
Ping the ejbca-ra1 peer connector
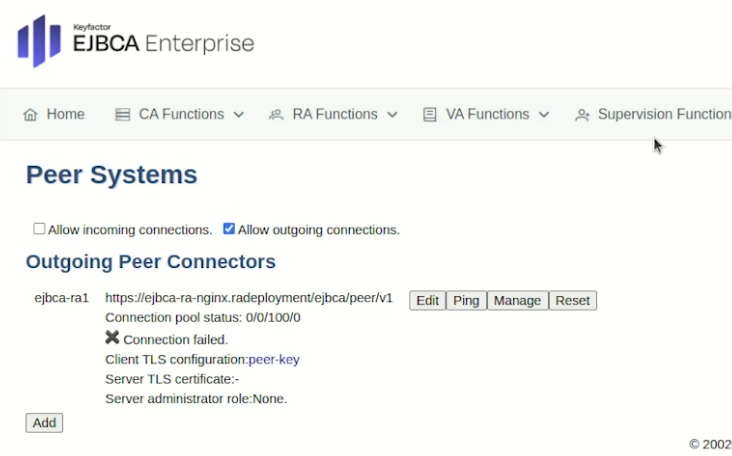coord(465,300)
